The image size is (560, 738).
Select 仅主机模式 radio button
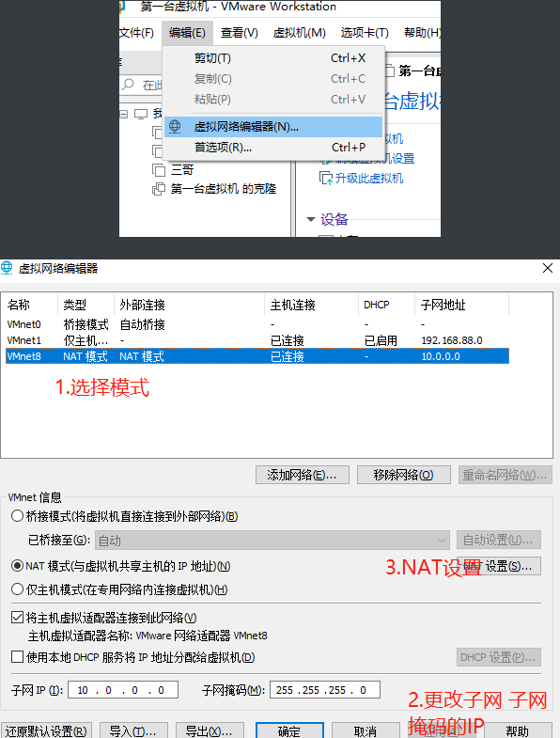tap(18, 589)
